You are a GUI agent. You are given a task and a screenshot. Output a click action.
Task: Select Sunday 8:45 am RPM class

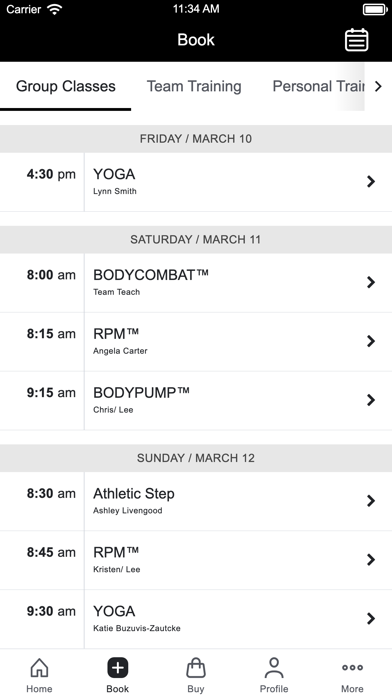click(196, 560)
